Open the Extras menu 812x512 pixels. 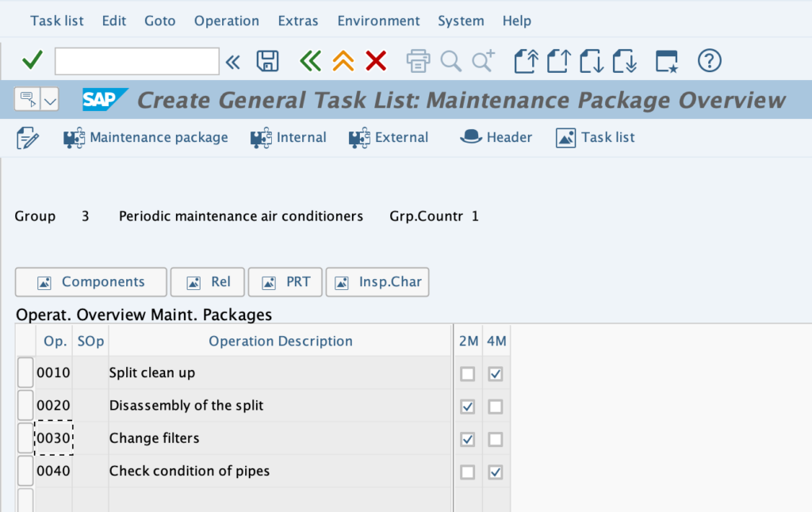[x=298, y=21]
